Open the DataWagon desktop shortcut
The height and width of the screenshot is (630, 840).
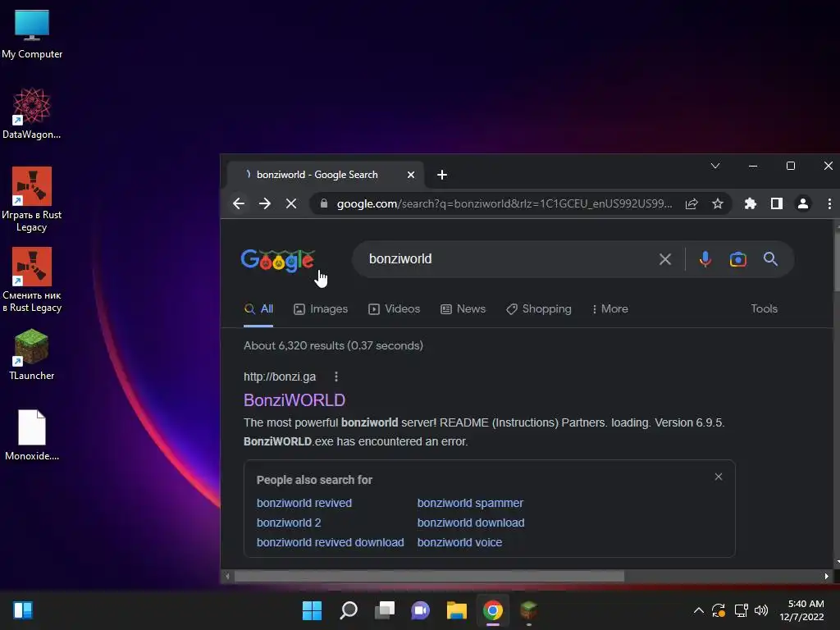pos(32,113)
